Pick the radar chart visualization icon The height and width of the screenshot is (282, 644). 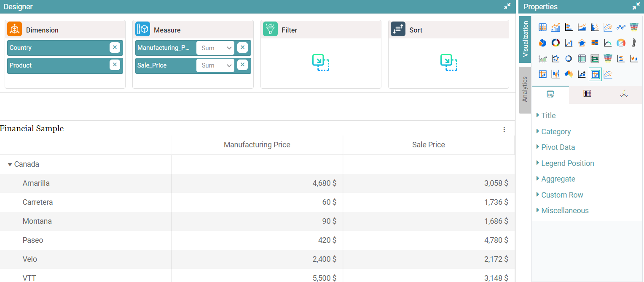(x=582, y=43)
